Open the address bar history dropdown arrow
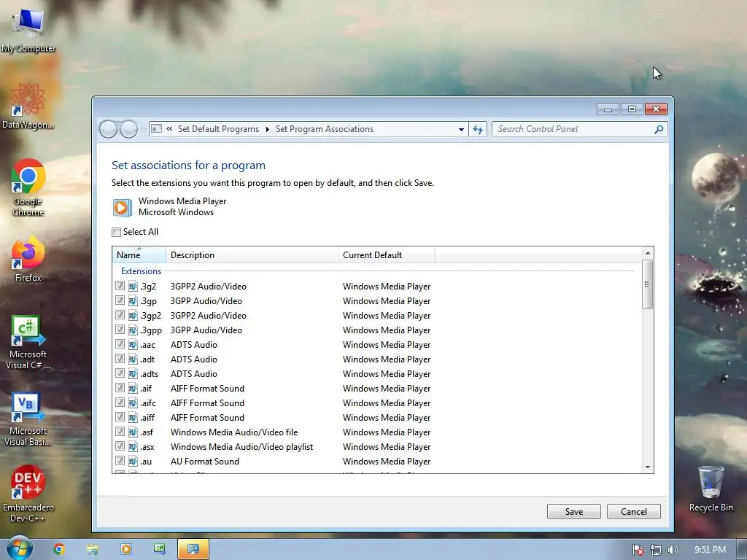 point(461,129)
